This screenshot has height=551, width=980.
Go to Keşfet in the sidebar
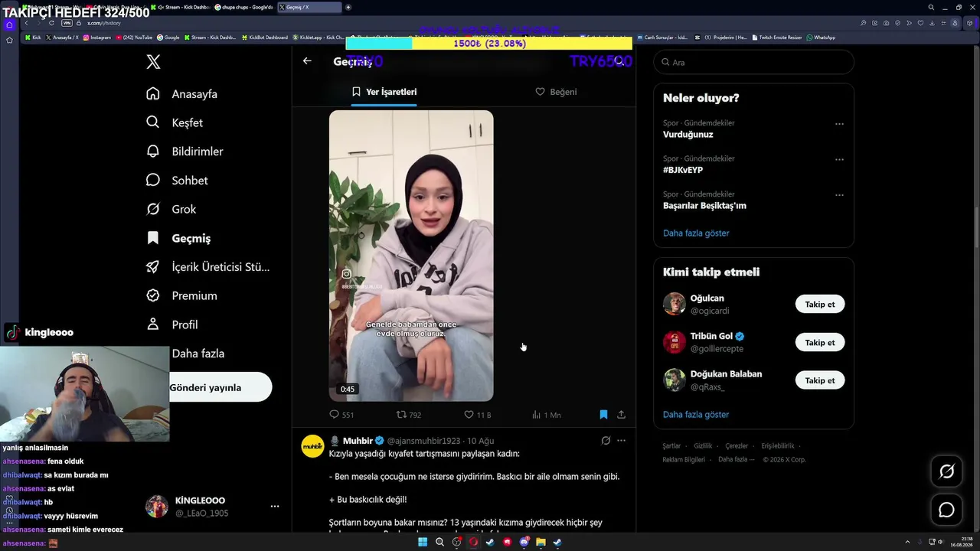[175, 122]
